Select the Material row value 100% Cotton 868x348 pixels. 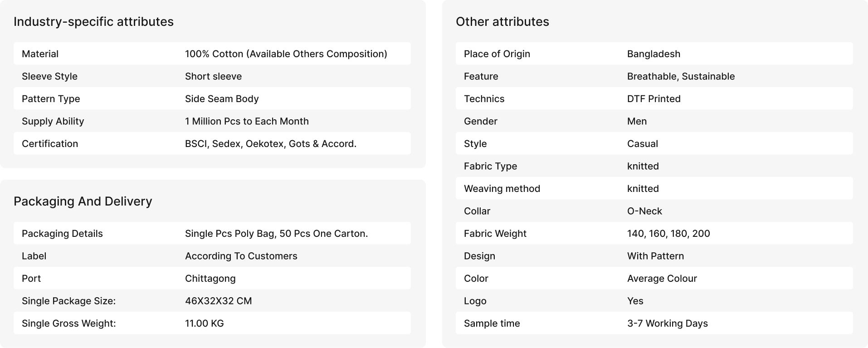(286, 54)
